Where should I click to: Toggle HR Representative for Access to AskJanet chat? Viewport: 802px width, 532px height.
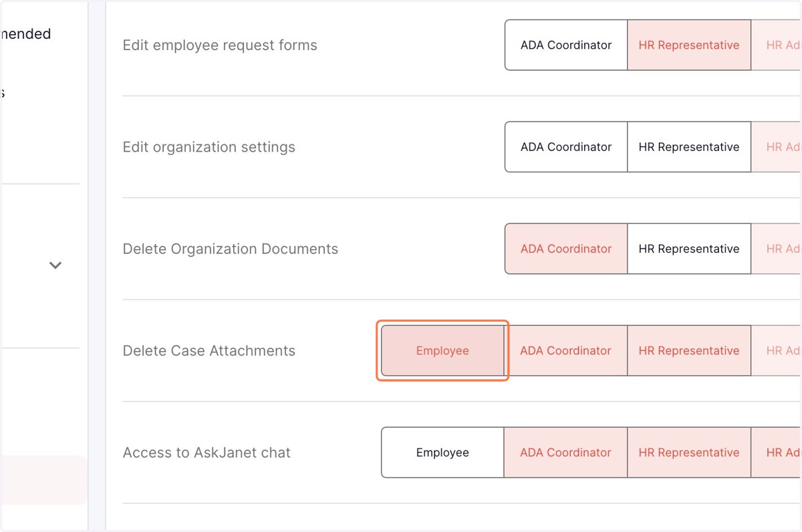pyautogui.click(x=689, y=452)
